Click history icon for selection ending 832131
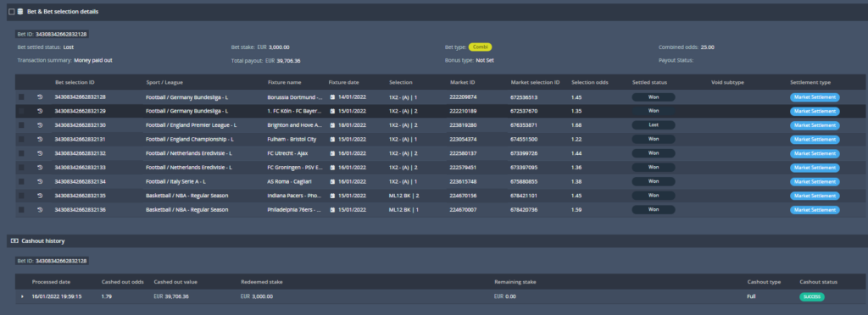868x315 pixels. [40, 139]
